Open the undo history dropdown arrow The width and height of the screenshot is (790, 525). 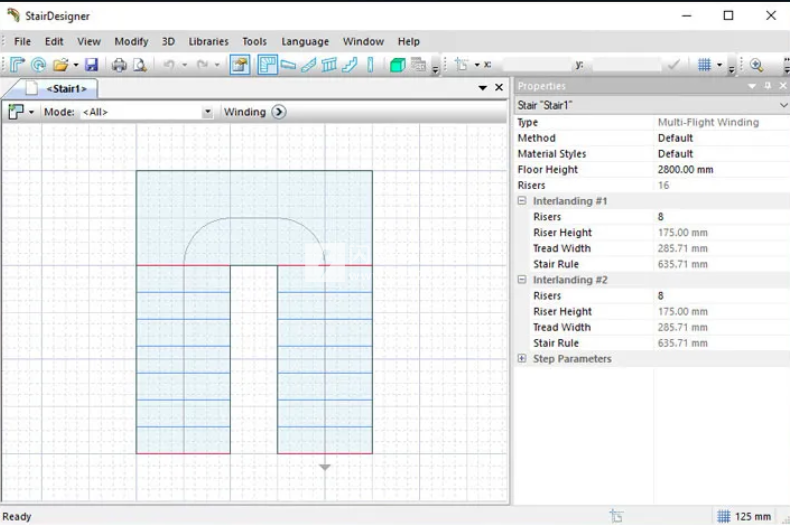pos(184,65)
